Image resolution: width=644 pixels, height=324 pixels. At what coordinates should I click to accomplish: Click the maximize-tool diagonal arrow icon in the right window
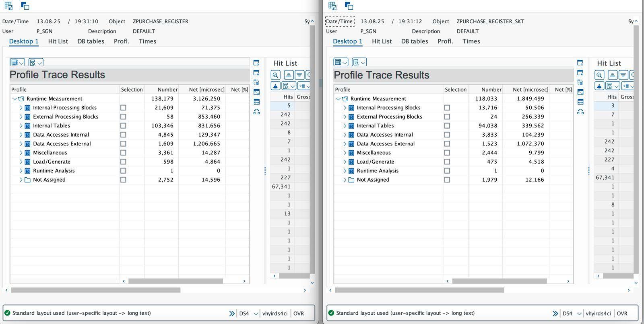pyautogui.click(x=580, y=92)
